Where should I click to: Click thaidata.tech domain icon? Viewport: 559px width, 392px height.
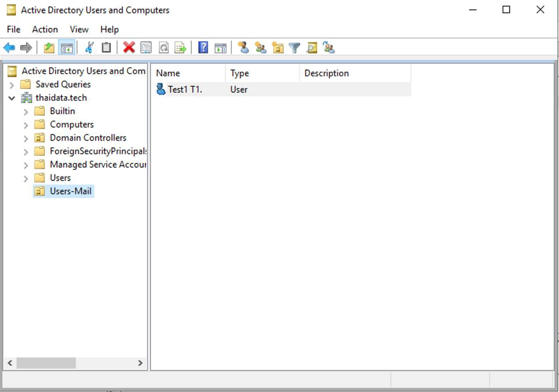tap(27, 98)
